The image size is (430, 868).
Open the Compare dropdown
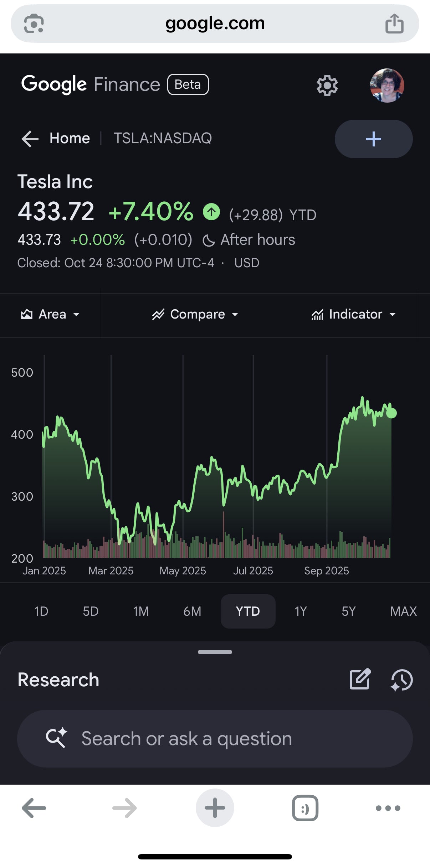[195, 315]
